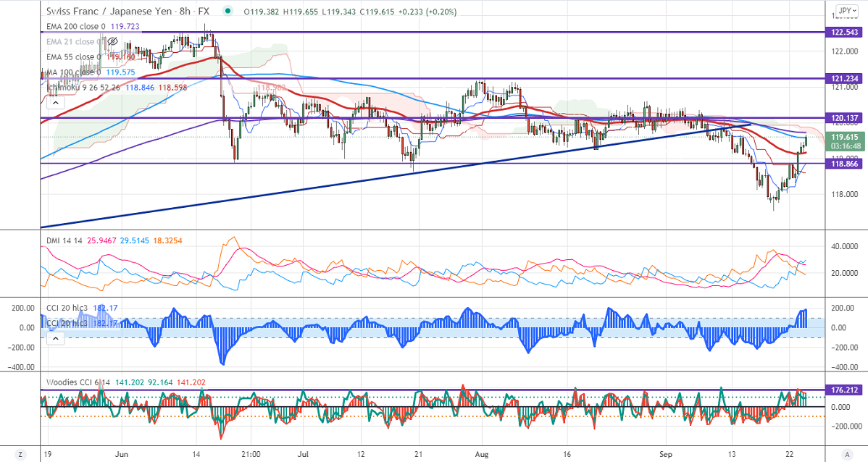Click the low price L119.343
This screenshot has width=868, height=462.
point(341,12)
